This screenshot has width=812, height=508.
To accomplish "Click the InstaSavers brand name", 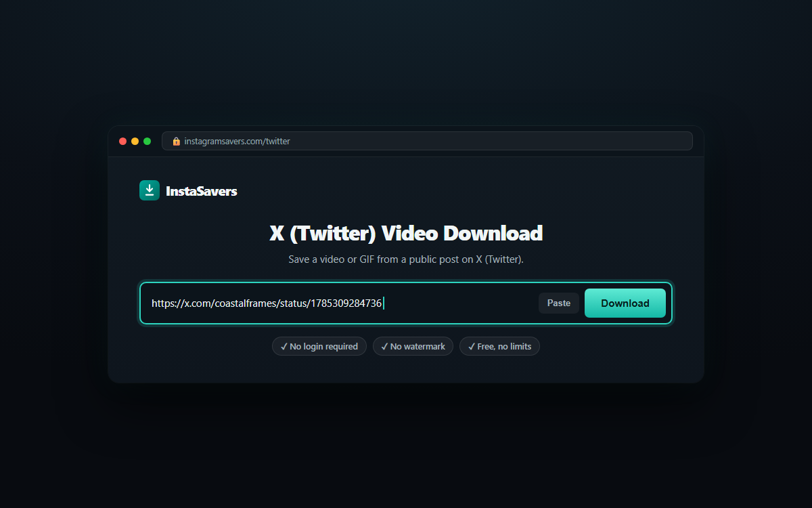I will tap(202, 191).
